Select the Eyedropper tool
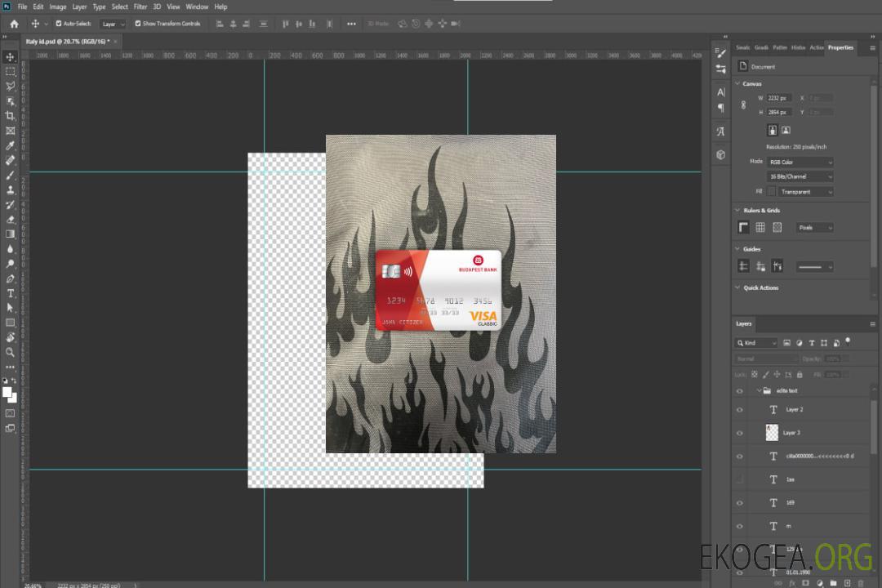 click(11, 145)
